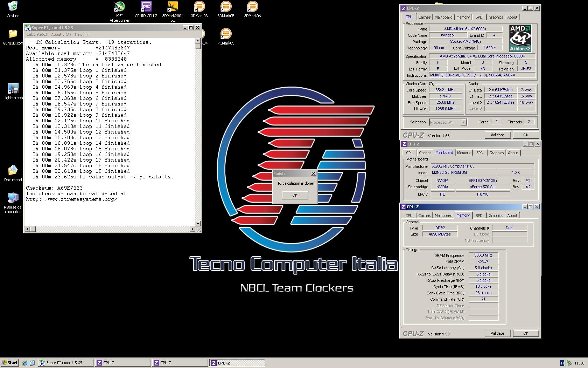Image resolution: width=588 pixels, height=368 pixels.
Task: Click the mainboard model M2N32-SLI PREMIUM
Action: pyautogui.click(x=463, y=173)
